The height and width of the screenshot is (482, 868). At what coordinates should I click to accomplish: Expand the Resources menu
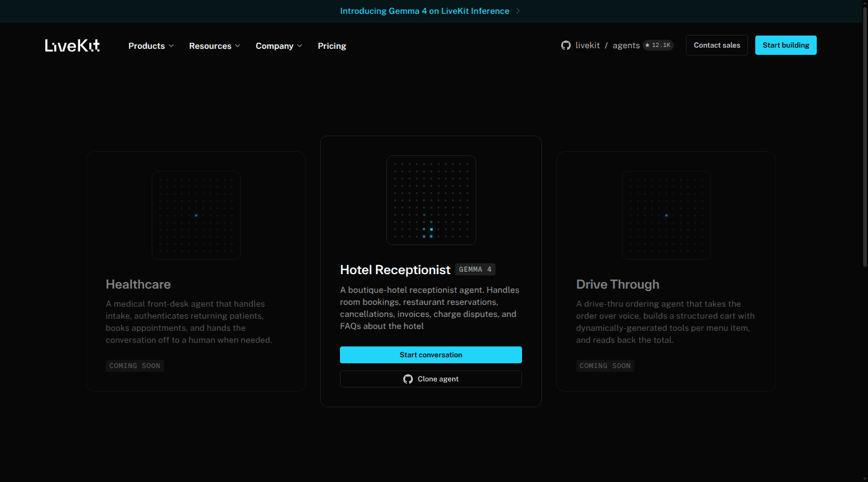coord(215,46)
